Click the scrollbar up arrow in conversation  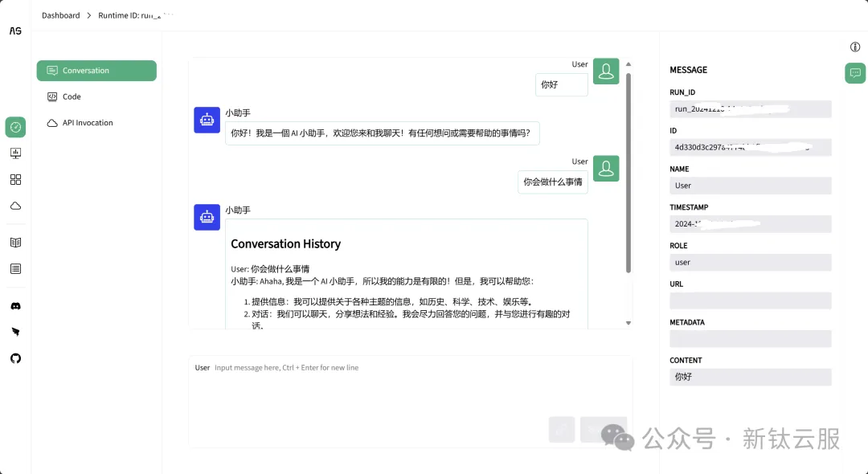point(628,63)
